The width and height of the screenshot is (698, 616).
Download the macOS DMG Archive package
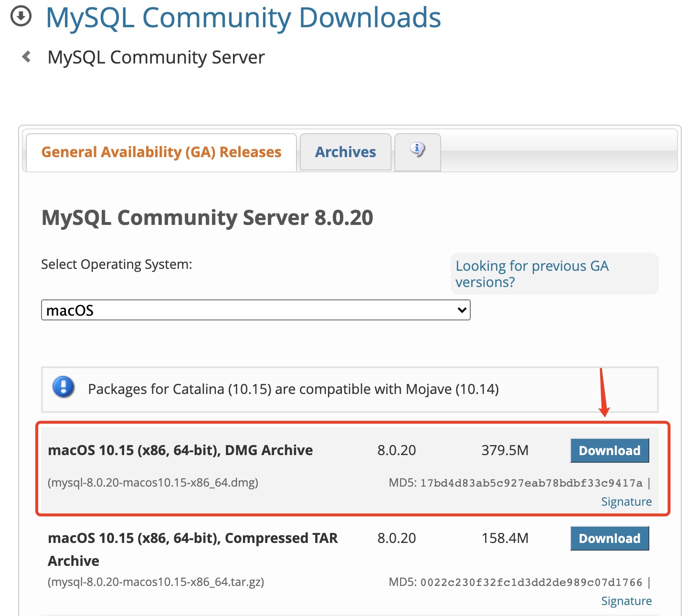610,450
